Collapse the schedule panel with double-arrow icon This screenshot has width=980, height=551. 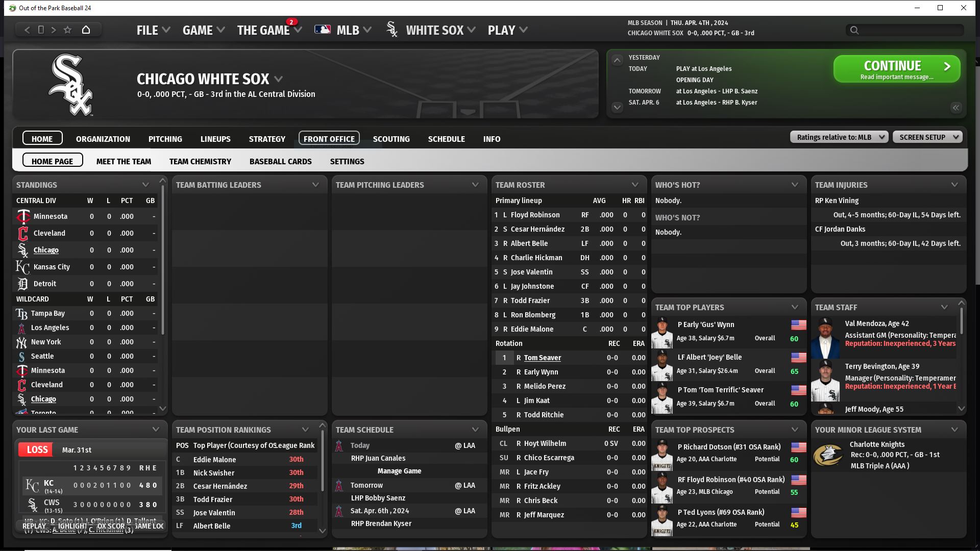pos(955,108)
